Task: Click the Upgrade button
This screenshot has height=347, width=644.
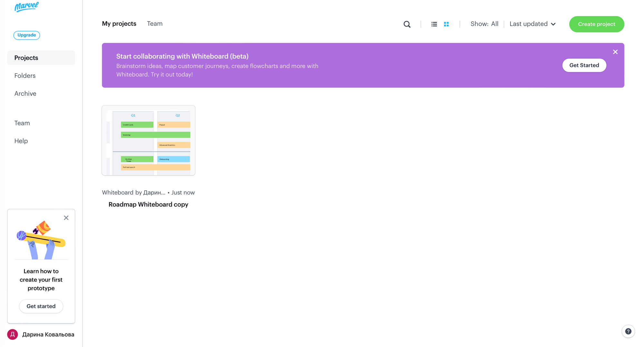Action: [27, 35]
